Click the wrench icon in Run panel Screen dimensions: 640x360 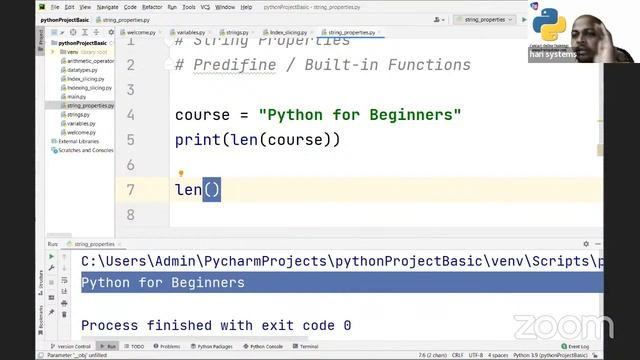[x=51, y=268]
